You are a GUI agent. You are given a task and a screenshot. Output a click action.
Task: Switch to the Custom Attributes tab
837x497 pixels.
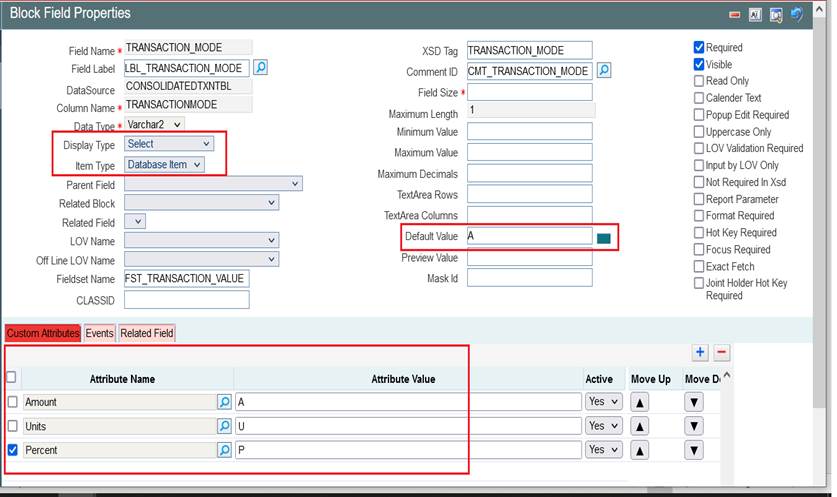point(43,333)
